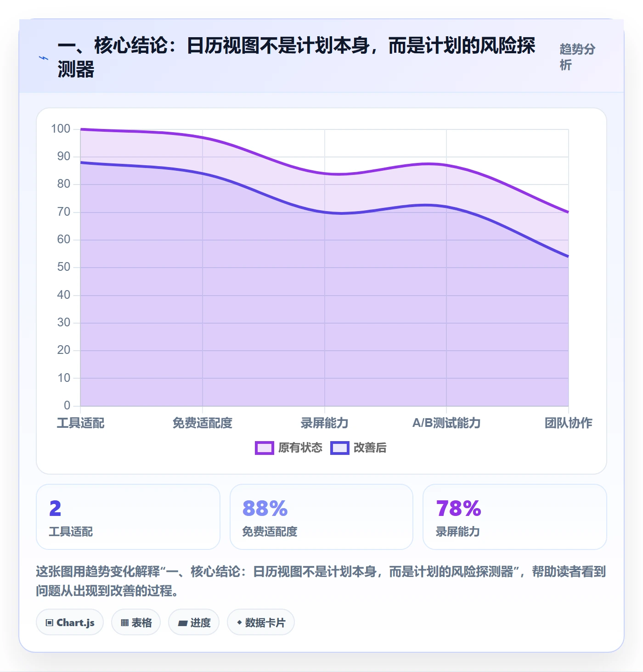Click the 录屏能力 x-axis label
The height and width of the screenshot is (672, 643).
325,423
